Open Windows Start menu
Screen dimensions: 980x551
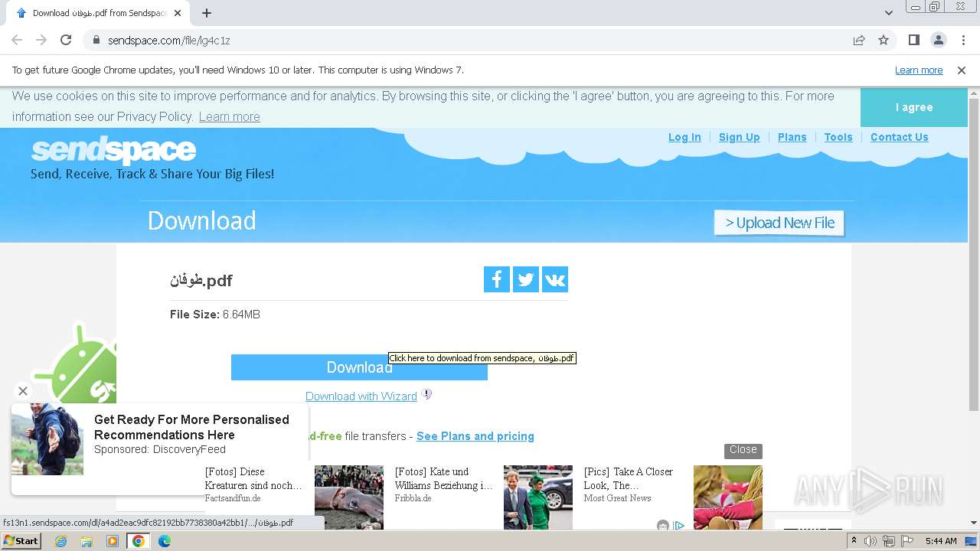pos(21,541)
